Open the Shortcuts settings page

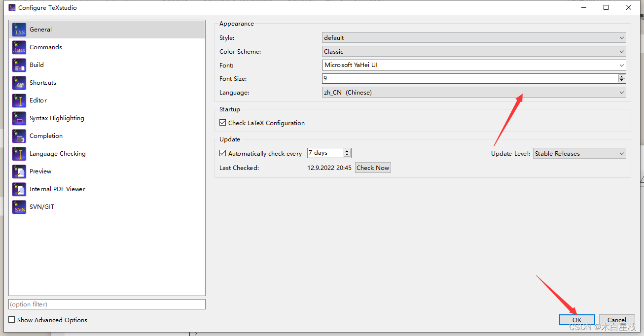point(43,83)
